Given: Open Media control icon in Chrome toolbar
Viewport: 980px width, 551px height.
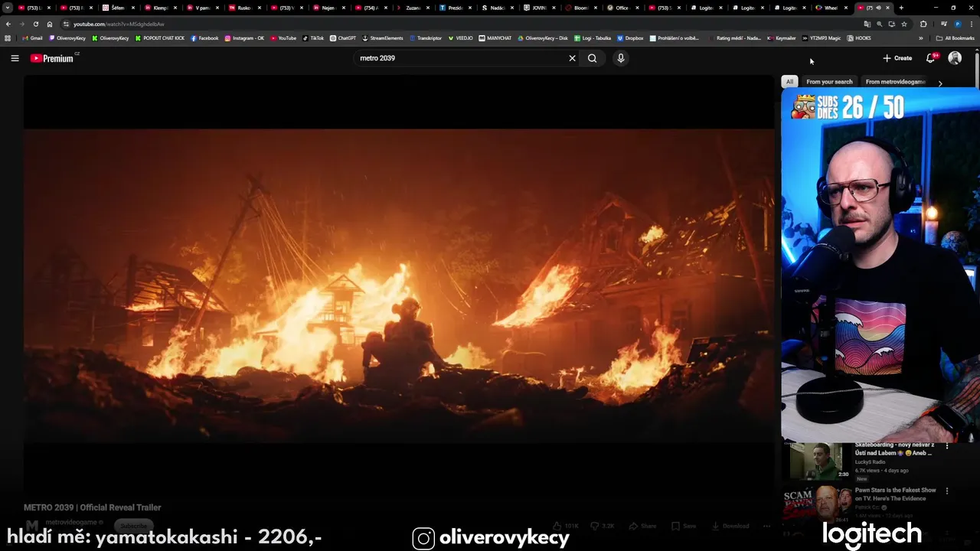Looking at the screenshot, I should [943, 24].
